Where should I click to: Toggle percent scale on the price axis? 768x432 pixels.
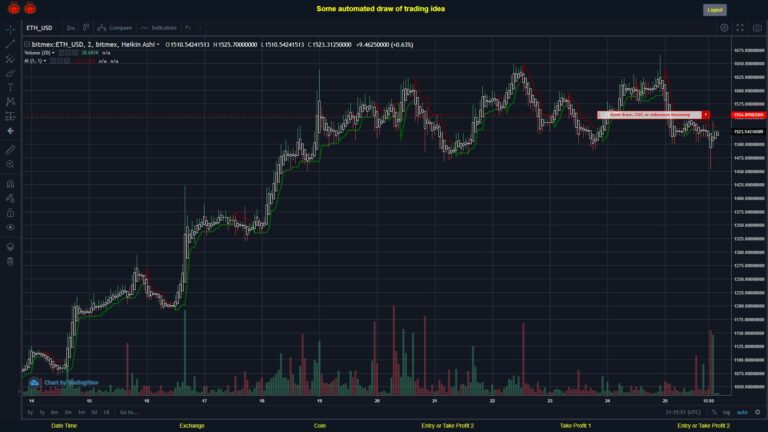(x=714, y=412)
